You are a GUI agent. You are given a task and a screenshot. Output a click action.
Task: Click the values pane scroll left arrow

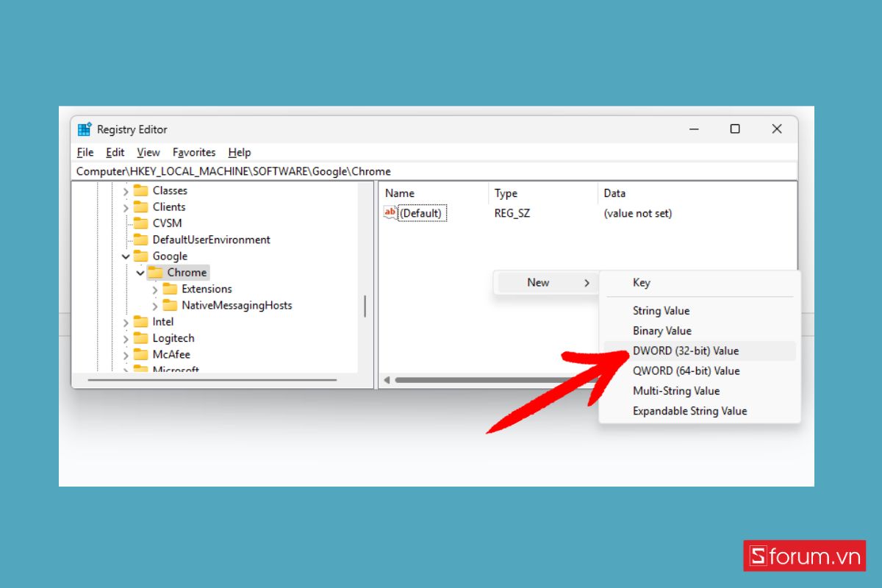click(x=387, y=380)
